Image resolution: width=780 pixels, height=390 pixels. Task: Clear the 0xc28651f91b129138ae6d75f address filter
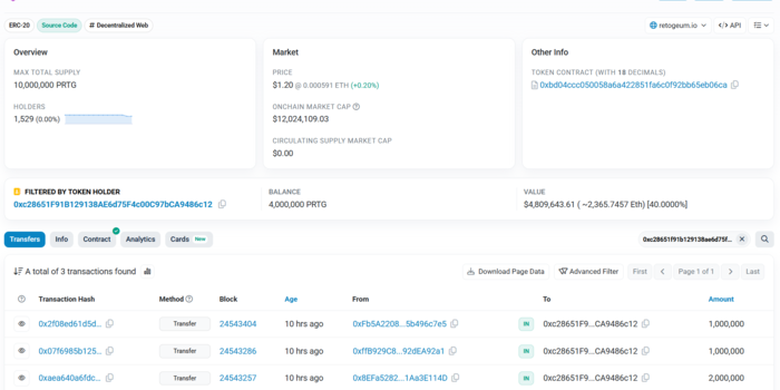tap(742, 239)
